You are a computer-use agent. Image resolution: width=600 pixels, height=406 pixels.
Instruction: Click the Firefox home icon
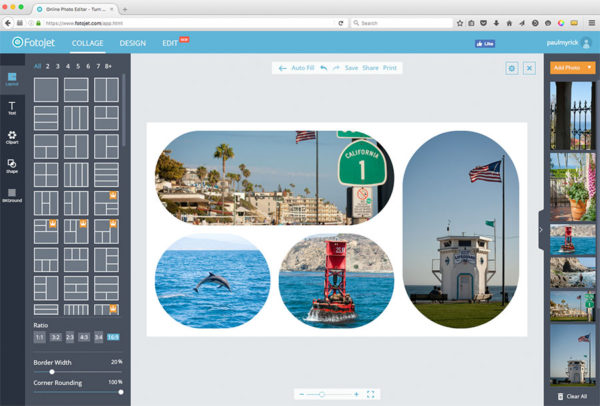tap(509, 23)
